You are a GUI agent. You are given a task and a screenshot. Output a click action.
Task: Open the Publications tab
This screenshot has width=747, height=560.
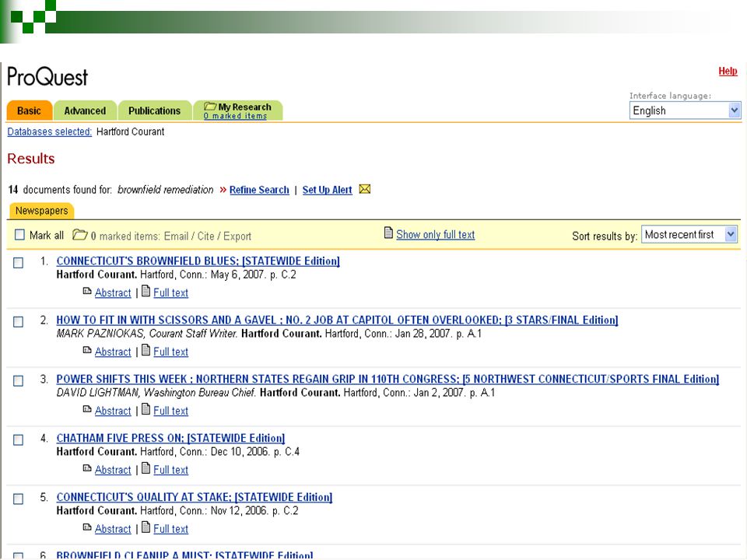tap(154, 110)
